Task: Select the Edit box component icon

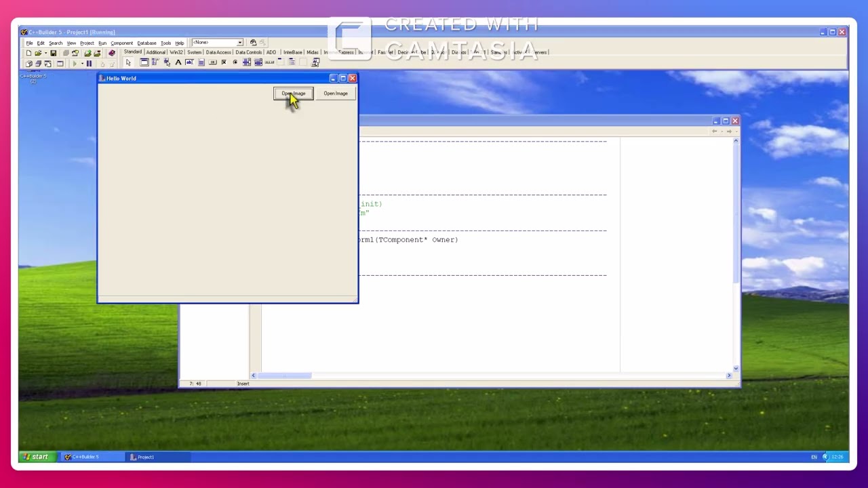Action: [x=189, y=62]
